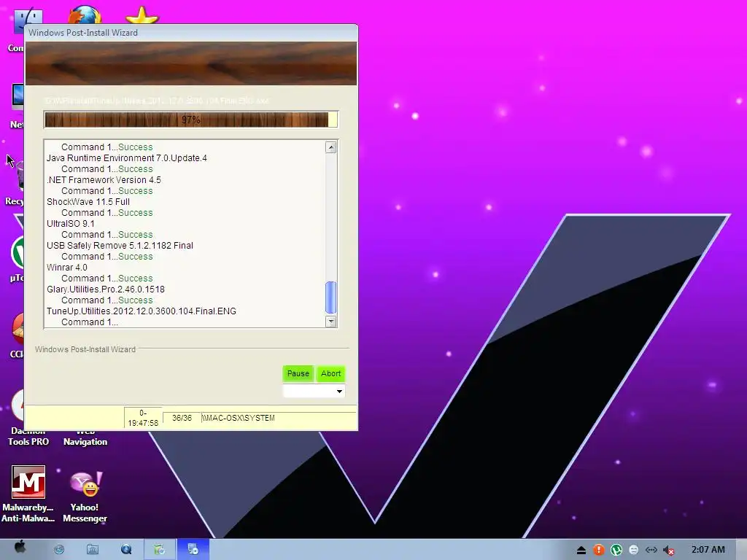Pause the post-install wizard
The width and height of the screenshot is (747, 560).
(x=298, y=374)
